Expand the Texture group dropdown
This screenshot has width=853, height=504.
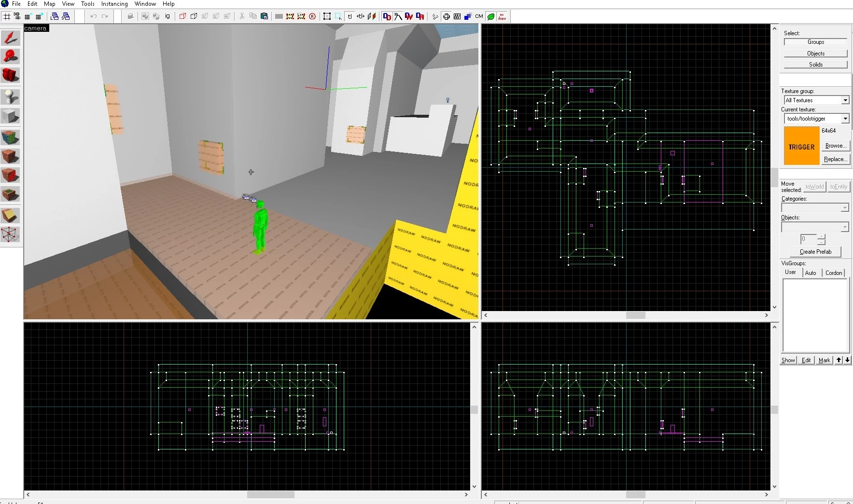(845, 100)
